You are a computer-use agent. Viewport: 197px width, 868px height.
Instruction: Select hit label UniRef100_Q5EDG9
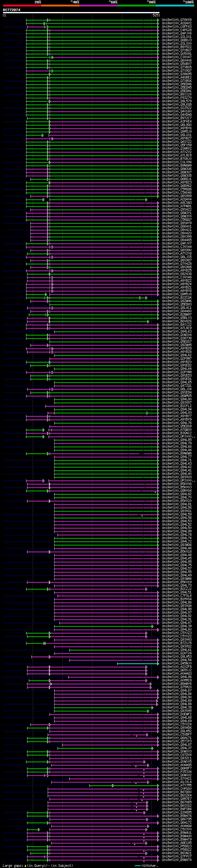[x=176, y=426]
